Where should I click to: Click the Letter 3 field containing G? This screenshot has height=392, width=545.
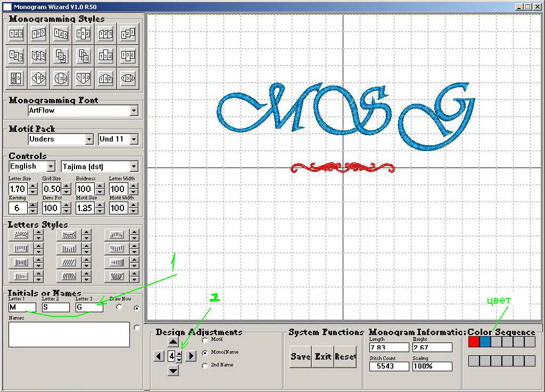[x=89, y=307]
